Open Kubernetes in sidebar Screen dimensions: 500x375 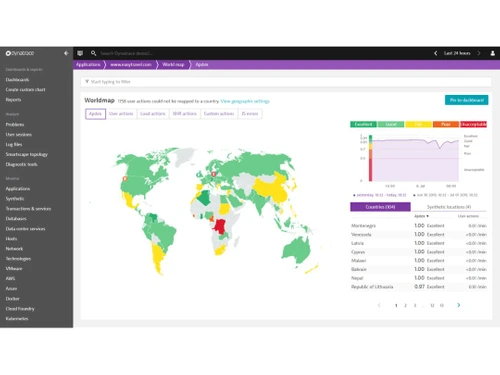tap(17, 319)
